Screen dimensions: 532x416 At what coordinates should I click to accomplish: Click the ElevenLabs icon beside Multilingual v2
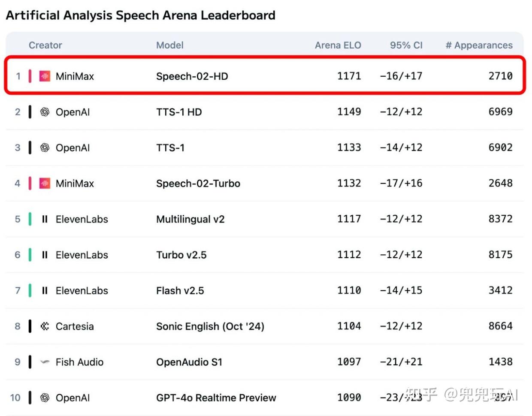[45, 219]
